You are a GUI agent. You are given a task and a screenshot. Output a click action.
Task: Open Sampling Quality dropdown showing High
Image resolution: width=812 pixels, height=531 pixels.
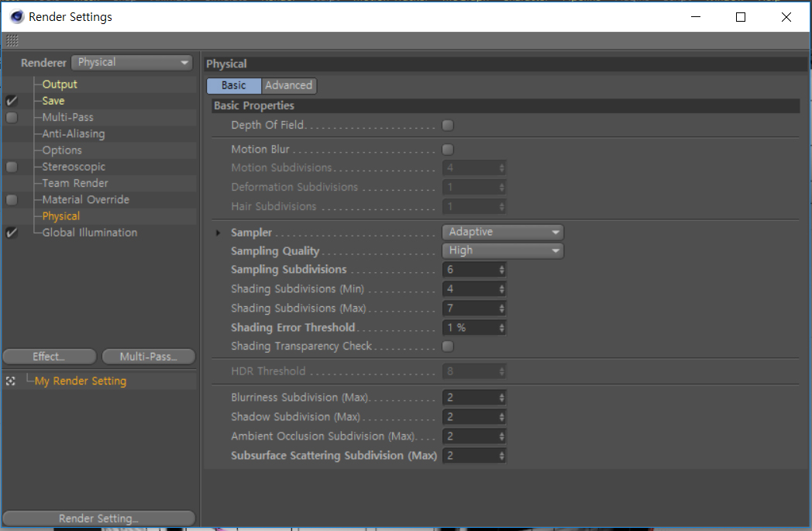tap(502, 250)
